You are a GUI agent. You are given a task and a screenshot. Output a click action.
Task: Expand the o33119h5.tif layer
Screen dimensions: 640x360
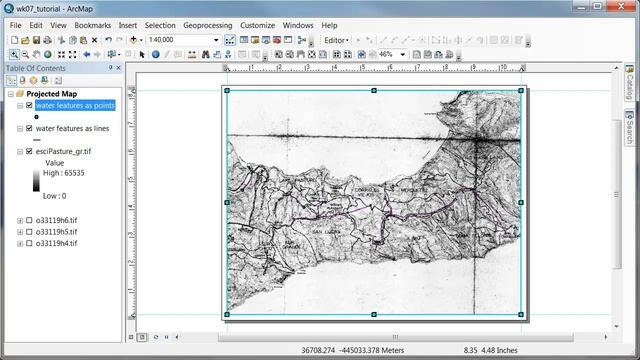tap(20, 232)
